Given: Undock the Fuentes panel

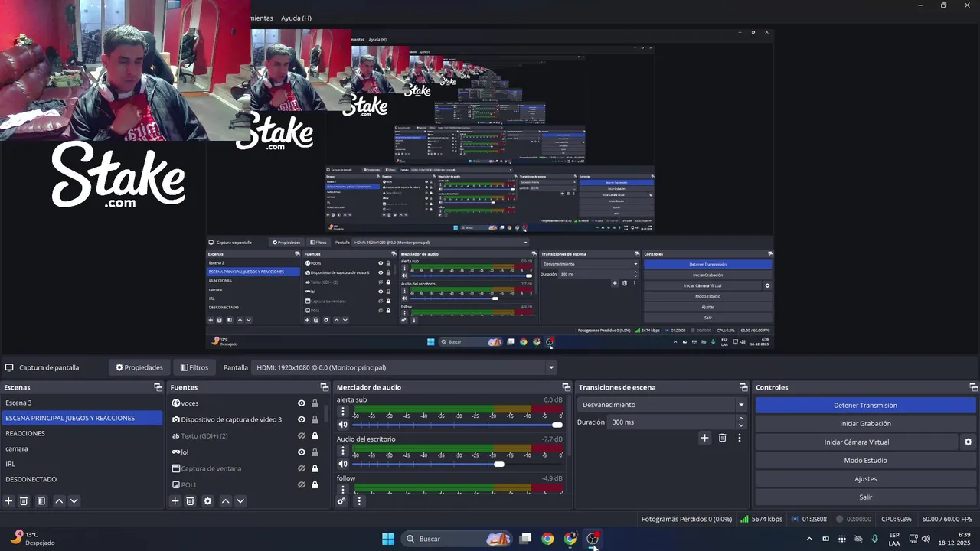Looking at the screenshot, I should 324,387.
